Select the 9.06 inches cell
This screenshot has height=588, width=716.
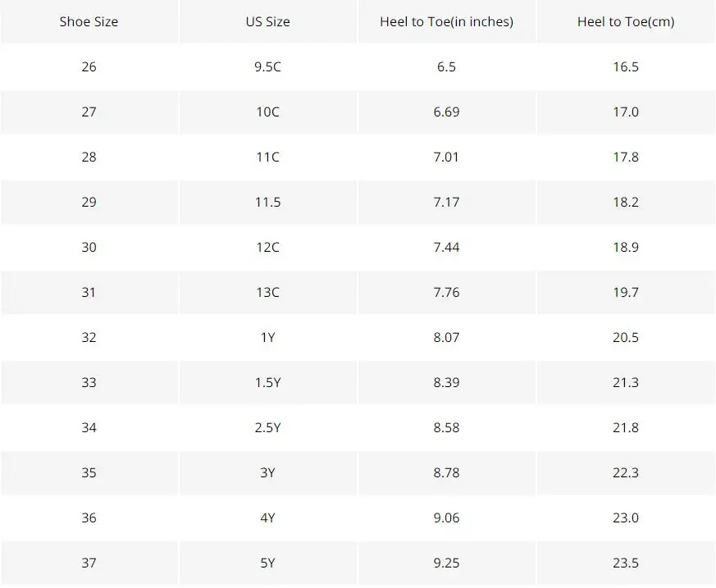[x=447, y=517]
